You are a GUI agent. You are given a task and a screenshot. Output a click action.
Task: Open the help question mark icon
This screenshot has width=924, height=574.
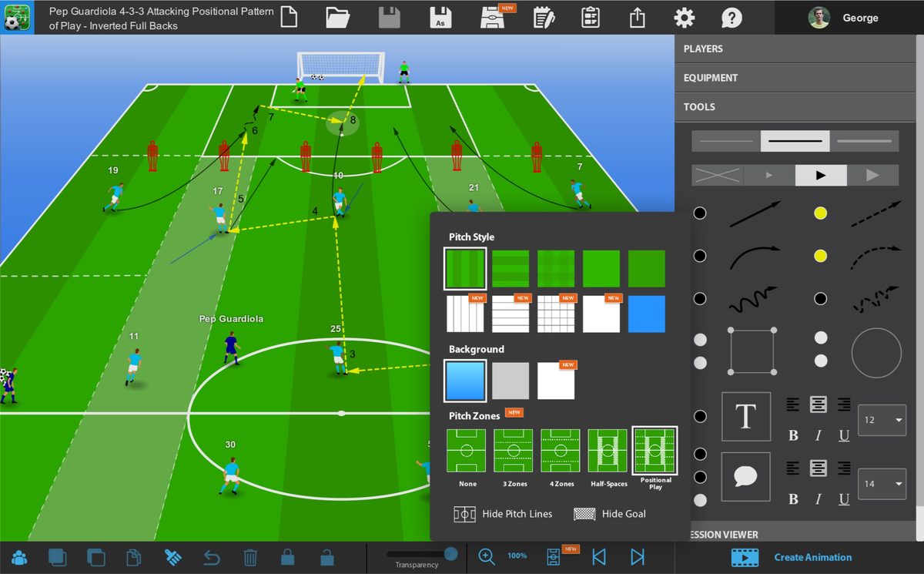731,18
